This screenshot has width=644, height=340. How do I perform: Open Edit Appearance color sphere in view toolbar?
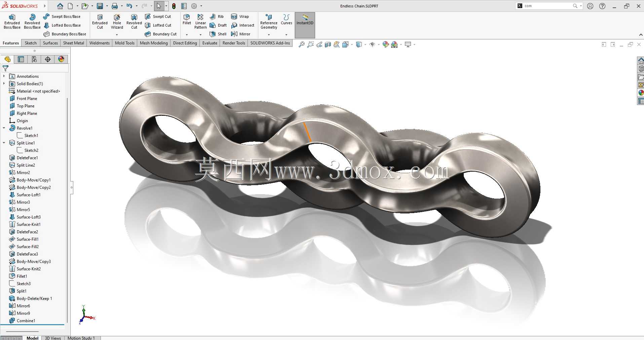tap(386, 44)
